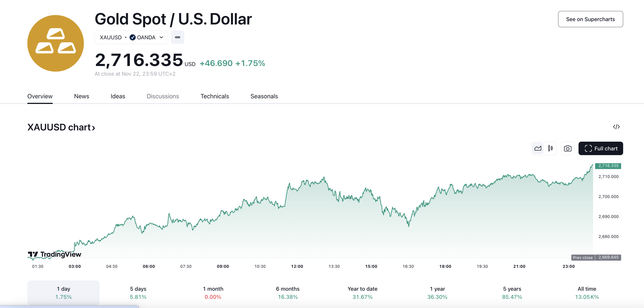Click the OANDA broker logo icon

pyautogui.click(x=133, y=37)
